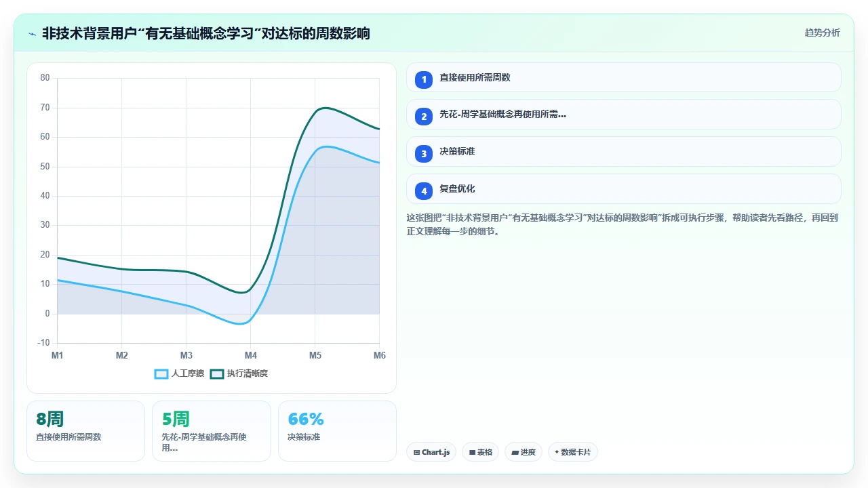868x488 pixels.
Task: Click the M2 axis label
Action: [x=122, y=356]
